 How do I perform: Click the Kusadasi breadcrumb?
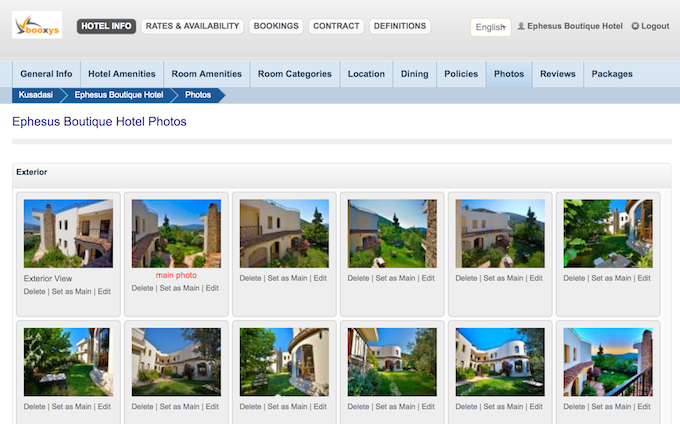(x=36, y=95)
